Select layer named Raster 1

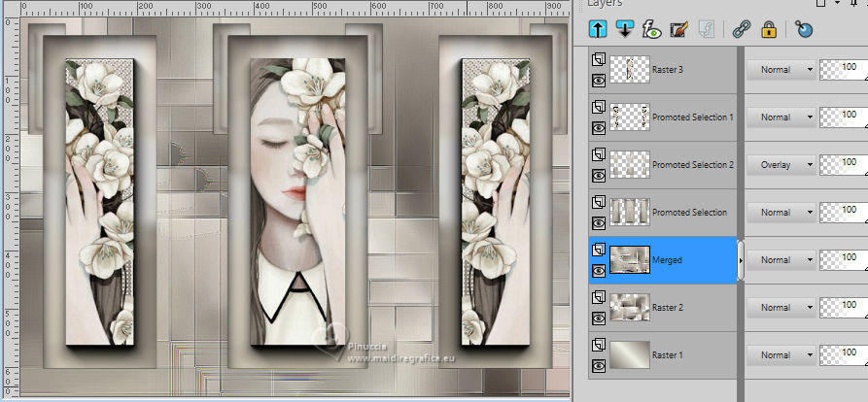[x=668, y=355]
